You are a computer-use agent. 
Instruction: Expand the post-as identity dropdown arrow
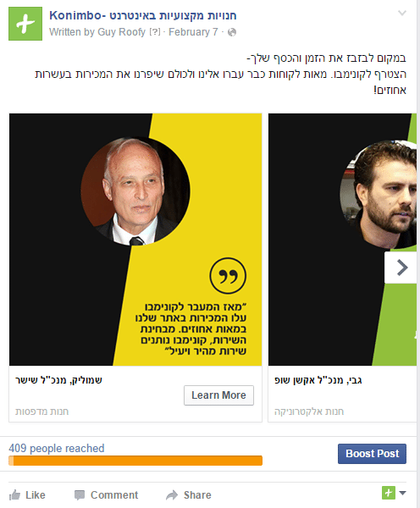[x=402, y=493]
